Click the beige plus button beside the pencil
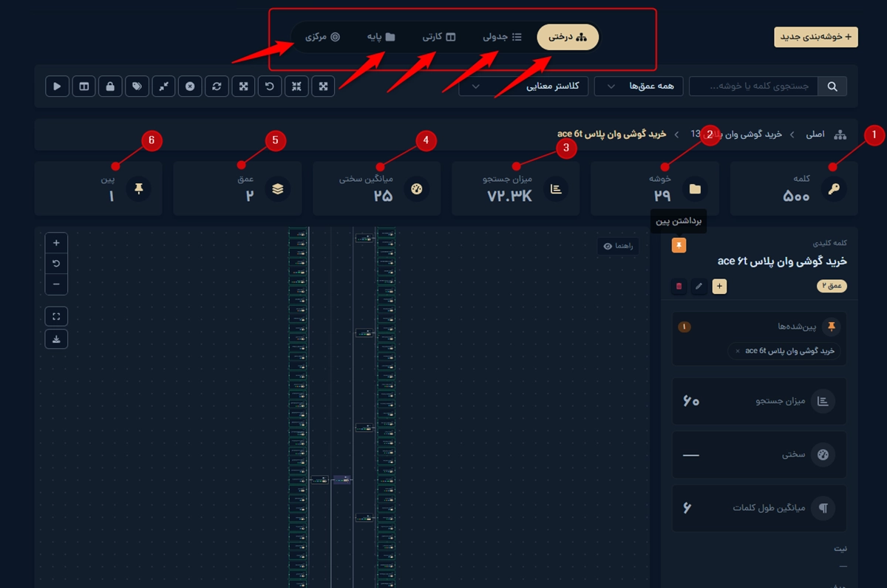Viewport: 887px width, 588px height. point(719,286)
